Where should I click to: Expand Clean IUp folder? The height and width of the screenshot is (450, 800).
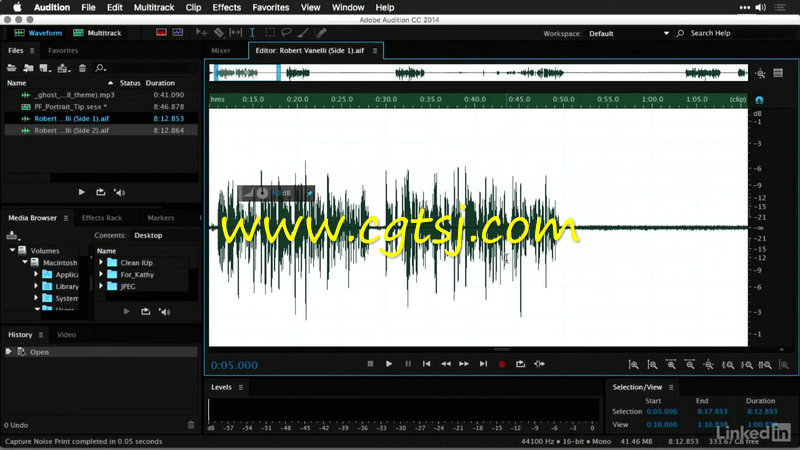tap(101, 262)
